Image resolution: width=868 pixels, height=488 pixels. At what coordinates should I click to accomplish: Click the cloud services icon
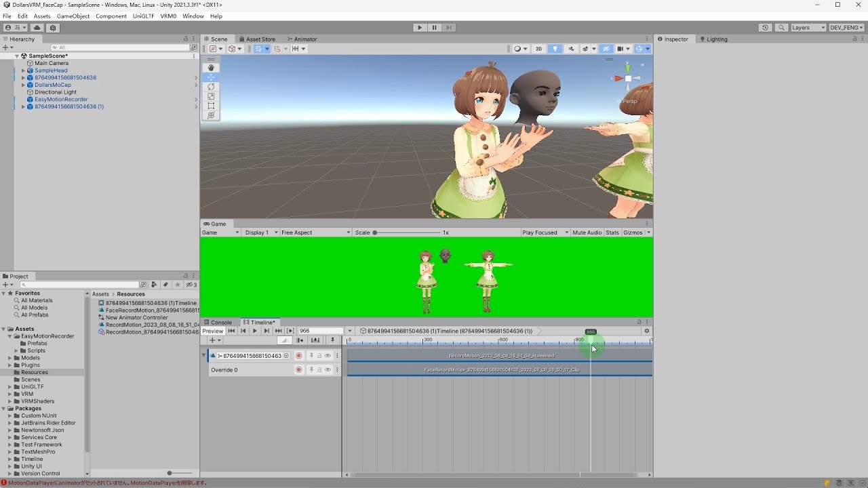pos(37,28)
